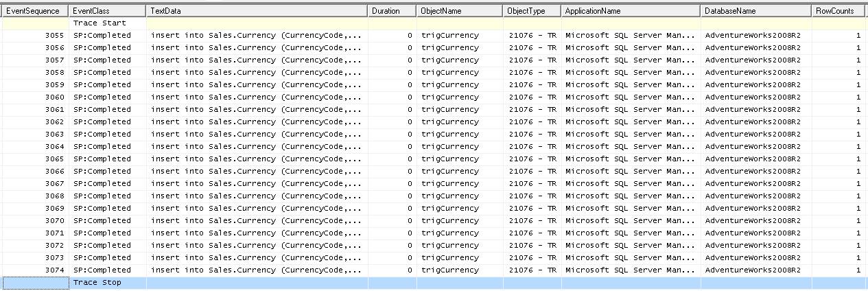Click Microsoft SQL Server Man... in row 3066
This screenshot has height=291, width=868.
631,172
